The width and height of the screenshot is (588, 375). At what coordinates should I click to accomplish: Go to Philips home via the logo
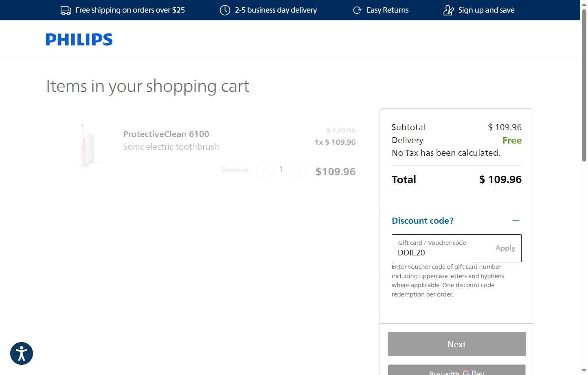79,39
